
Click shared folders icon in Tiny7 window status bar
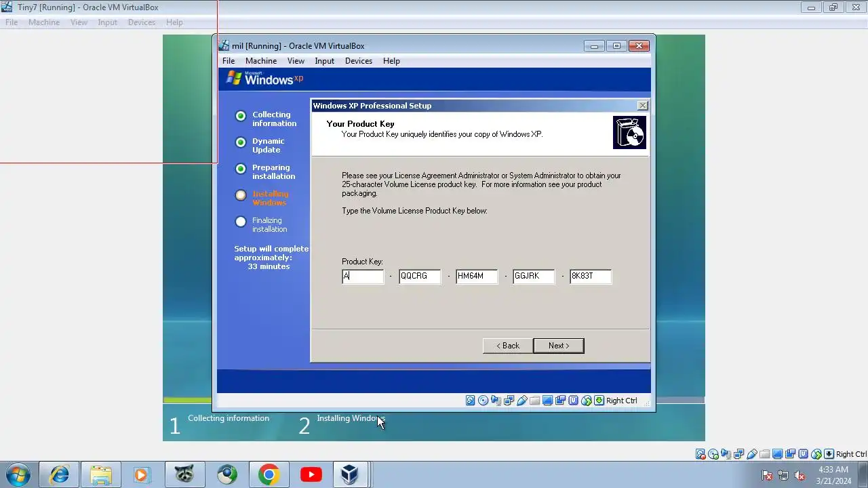pyautogui.click(x=765, y=454)
